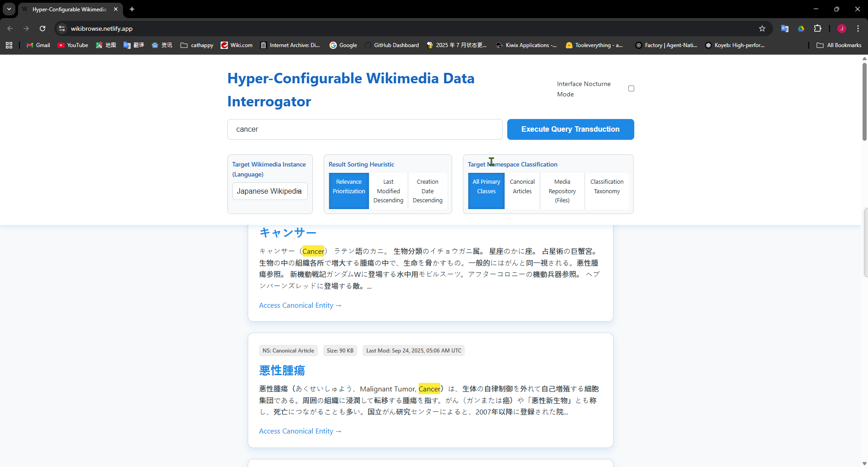This screenshot has width=868, height=467.
Task: Open the Kiwix Applications bookmark
Action: [x=527, y=45]
